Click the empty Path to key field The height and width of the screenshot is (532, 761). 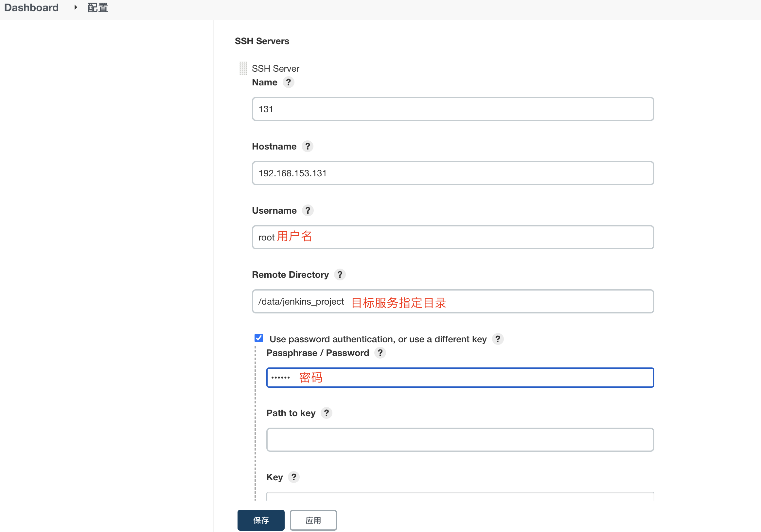460,439
